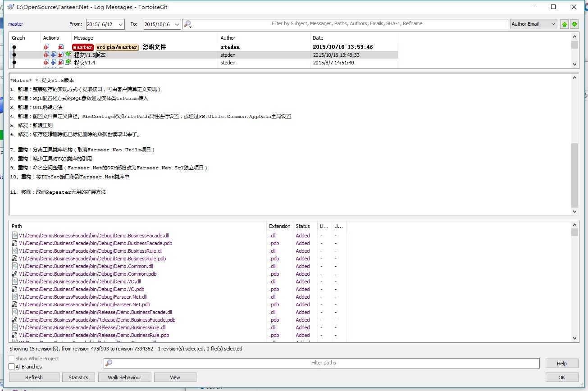Click the added action icon on the 提交V1.4 row
This screenshot has height=391, width=588.
coord(53,63)
